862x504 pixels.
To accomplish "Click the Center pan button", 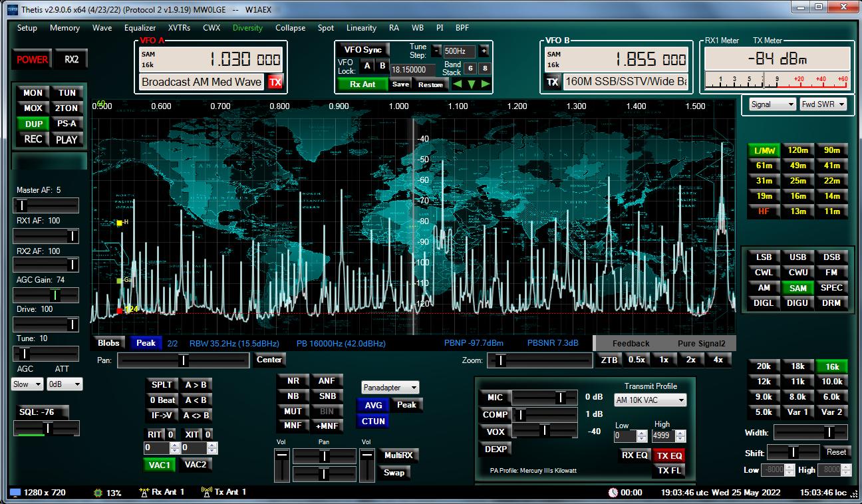I will 269,360.
